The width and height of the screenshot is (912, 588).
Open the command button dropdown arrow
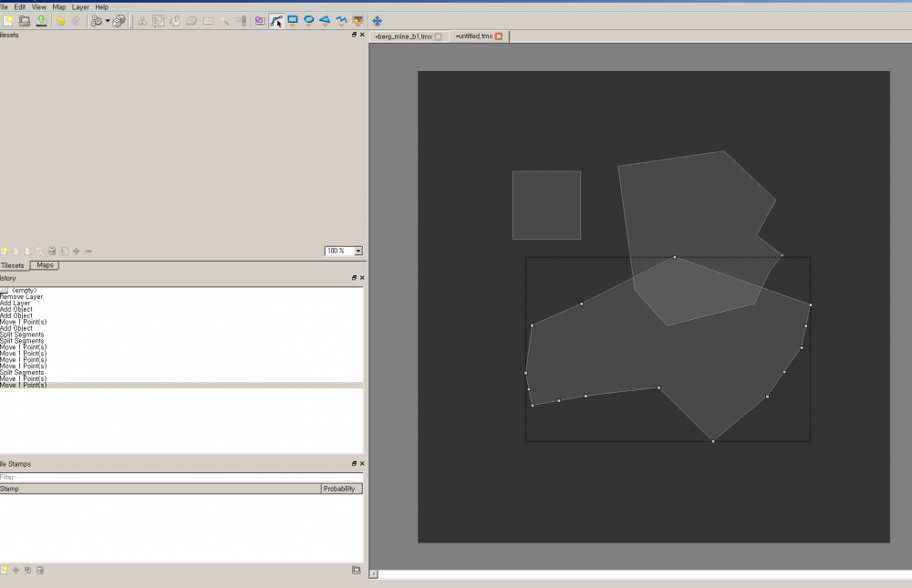tap(108, 20)
